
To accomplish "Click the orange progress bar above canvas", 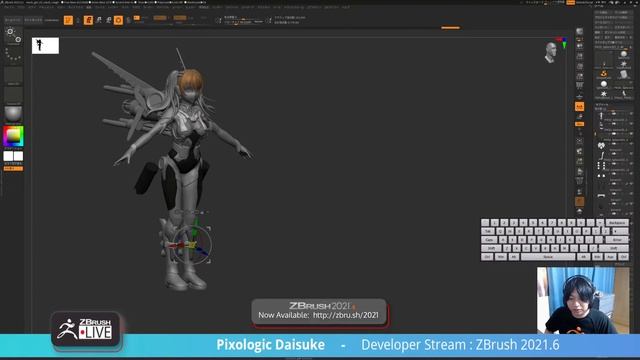I will click(451, 28).
